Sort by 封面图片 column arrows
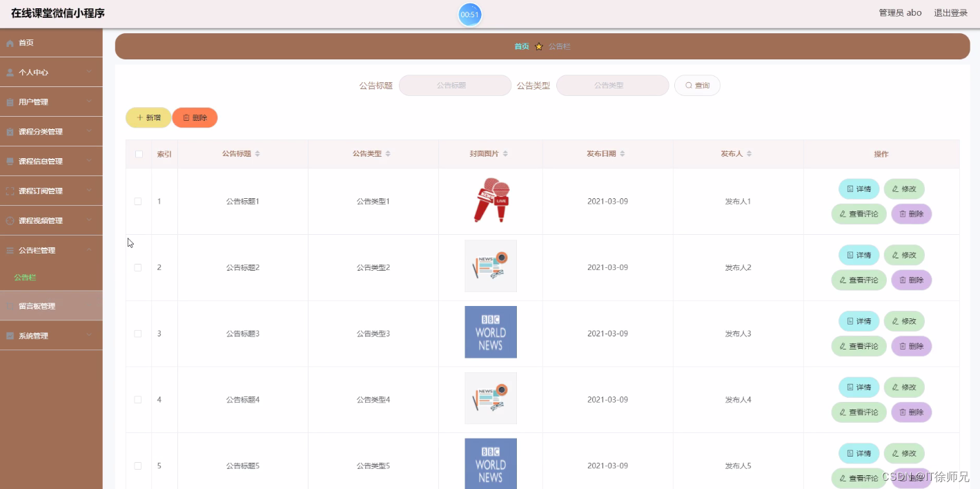This screenshot has height=489, width=980. [505, 154]
